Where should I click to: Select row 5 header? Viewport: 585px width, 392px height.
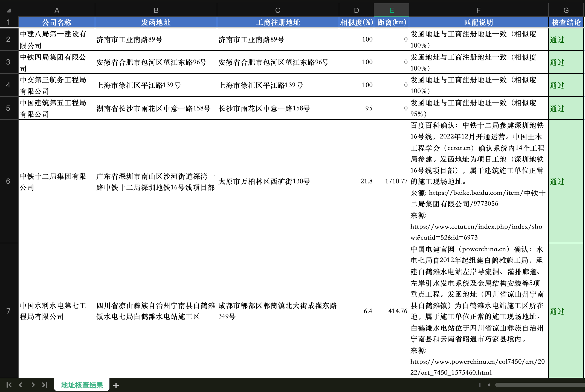(x=8, y=108)
